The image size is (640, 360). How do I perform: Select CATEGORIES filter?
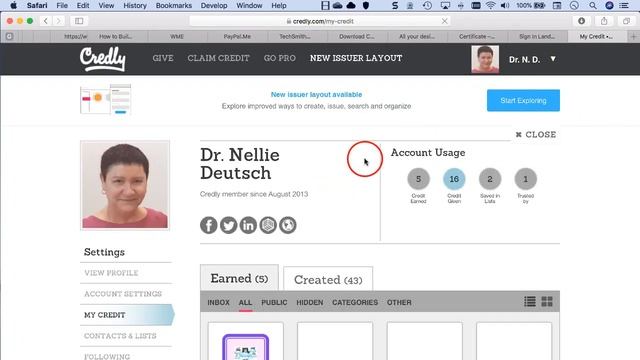[355, 302]
